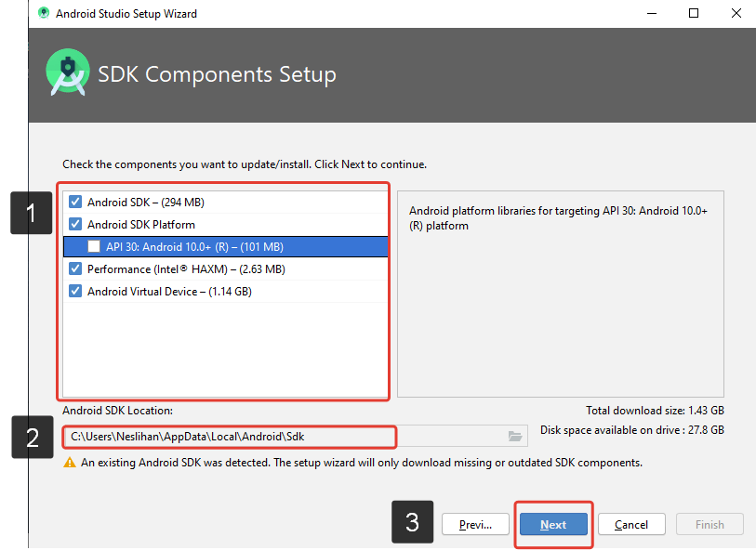Image resolution: width=756 pixels, height=550 pixels.
Task: Click the yellow warning triangle icon
Action: [x=69, y=463]
